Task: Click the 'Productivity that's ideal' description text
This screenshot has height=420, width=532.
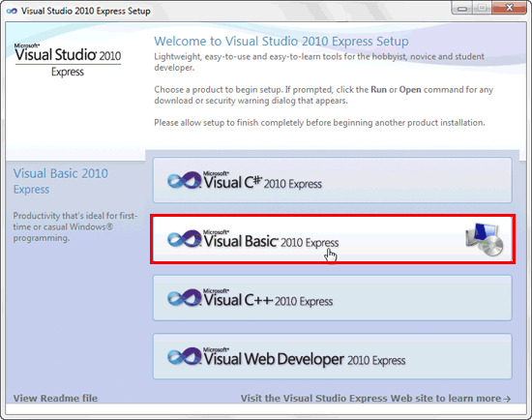Action: pos(75,226)
